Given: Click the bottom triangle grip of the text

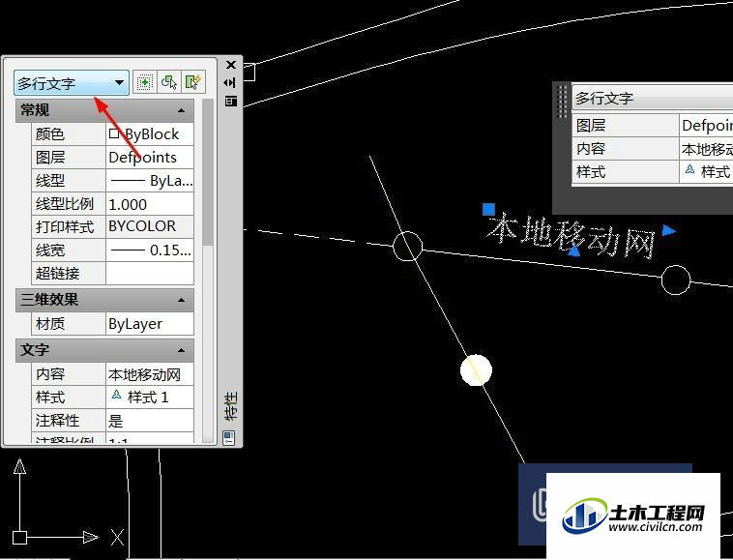Looking at the screenshot, I should 574,251.
